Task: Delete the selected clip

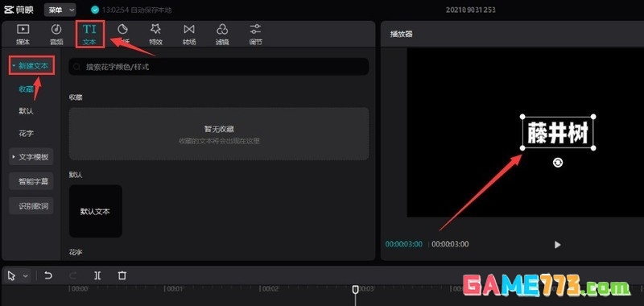Action: 122,275
